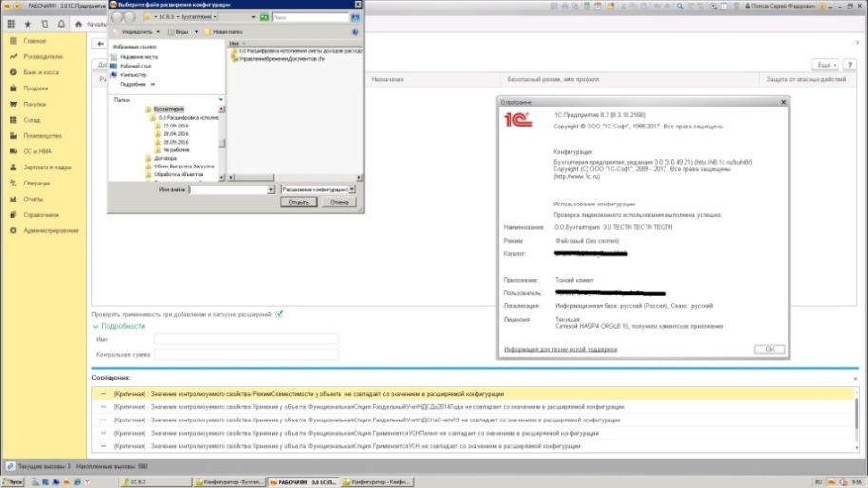Open the search magnifier in title bar
868x488 pixels.
[679, 6]
